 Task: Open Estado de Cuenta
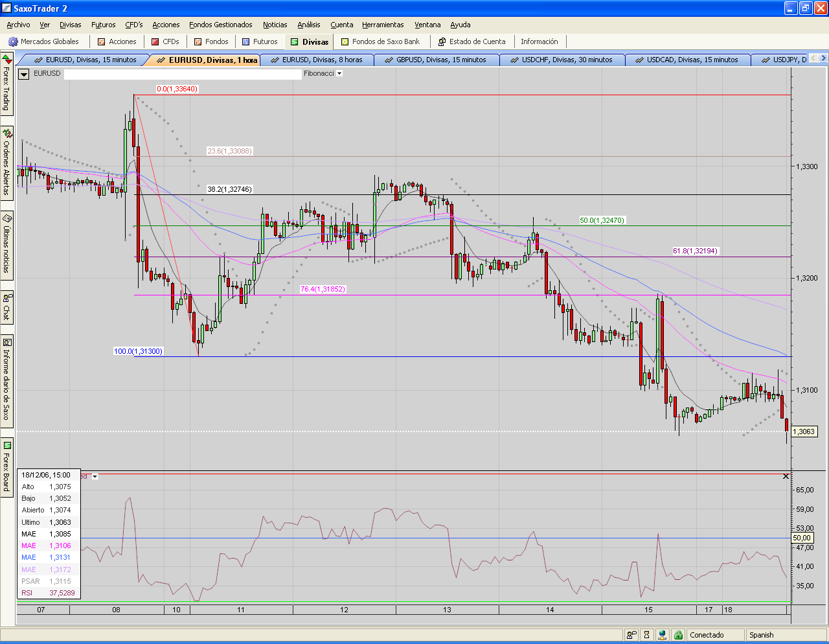472,41
